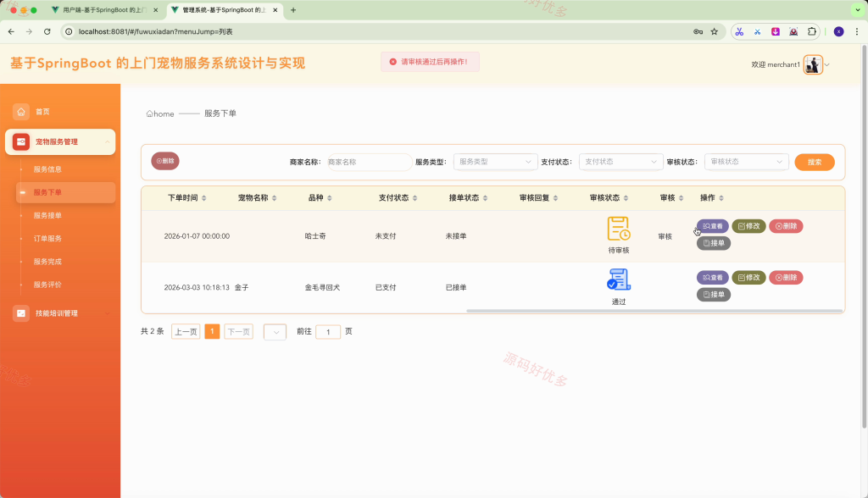Click 查看 for the 金毛寻回犬 order
Viewport: 868px width, 498px height.
[x=712, y=277]
